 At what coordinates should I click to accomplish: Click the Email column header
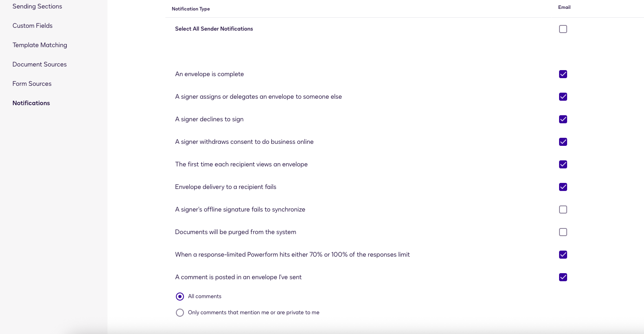click(x=564, y=7)
